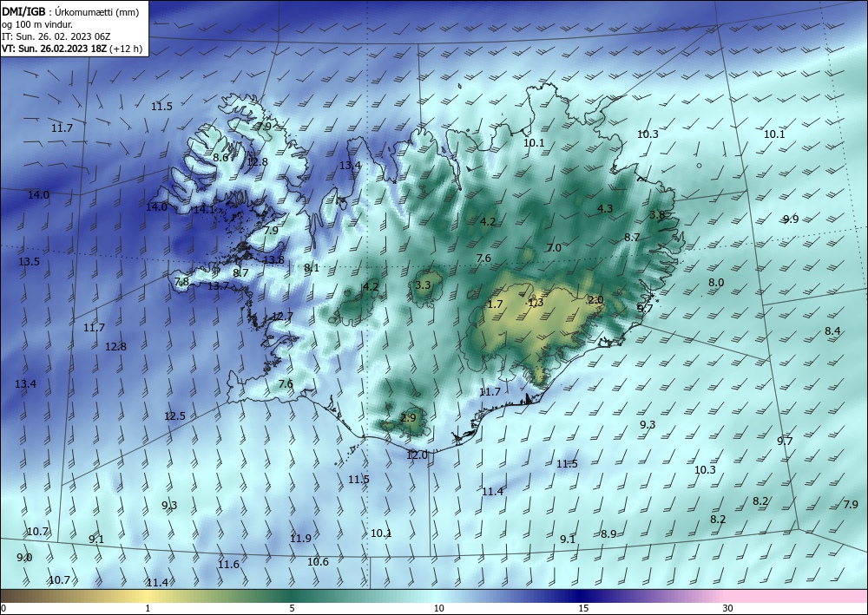
Task: Click the value 8.9 on the map
Action: 608,533
